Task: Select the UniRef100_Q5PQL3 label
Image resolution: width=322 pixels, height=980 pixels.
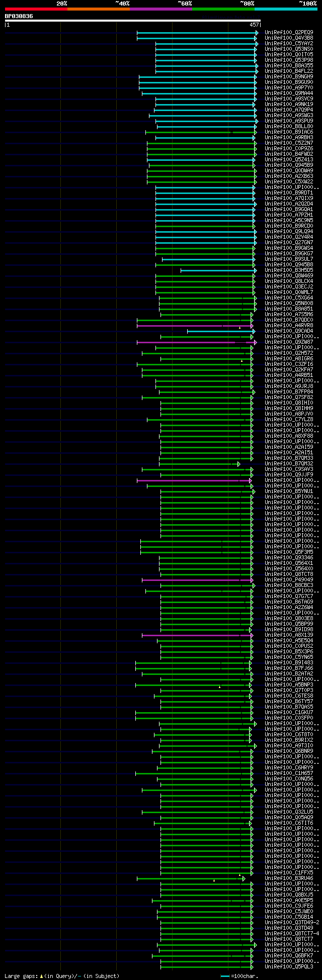Action: pyautogui.click(x=289, y=966)
